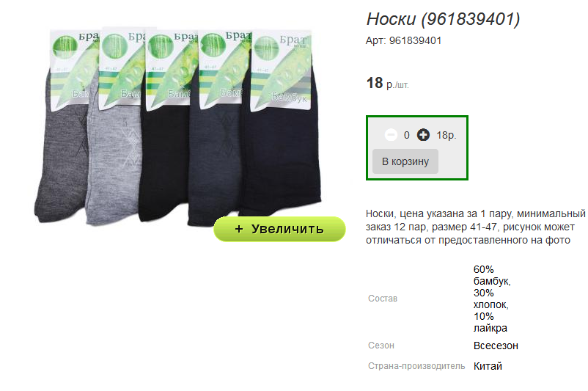
Task: Click the article number Арт: 961839401
Action: coord(403,40)
